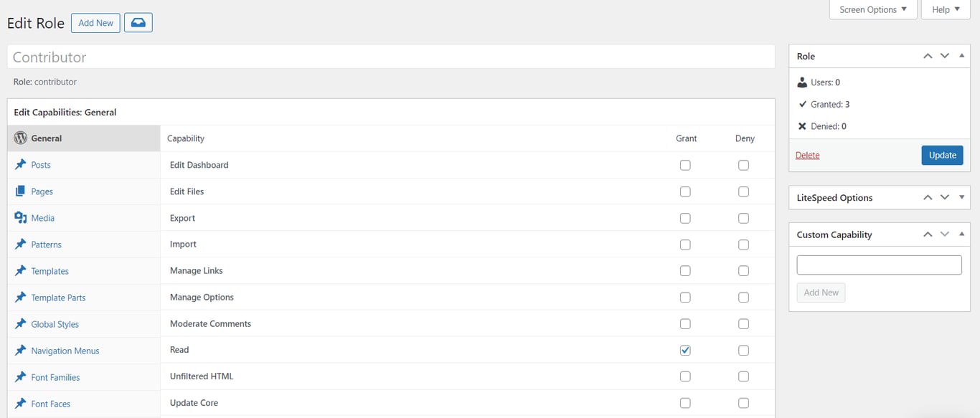Click the Granted checkmark icon
Screen dimensions: 980x418
(x=802, y=104)
